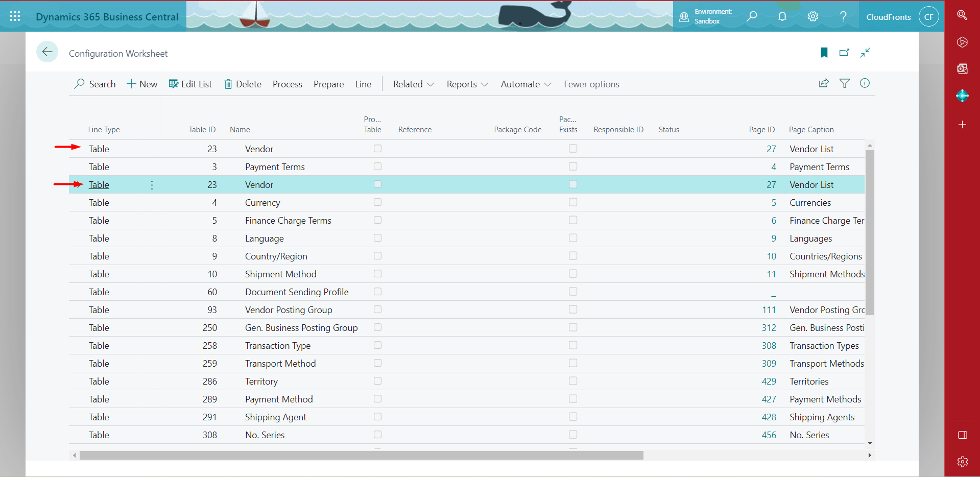Expand the Reports dropdown menu
Screen dimensions: 980x477
point(467,84)
